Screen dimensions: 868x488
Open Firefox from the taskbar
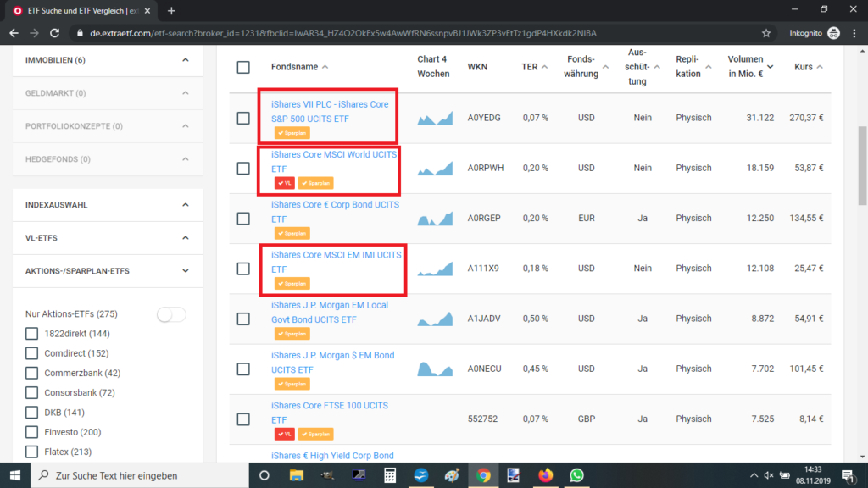[545, 475]
